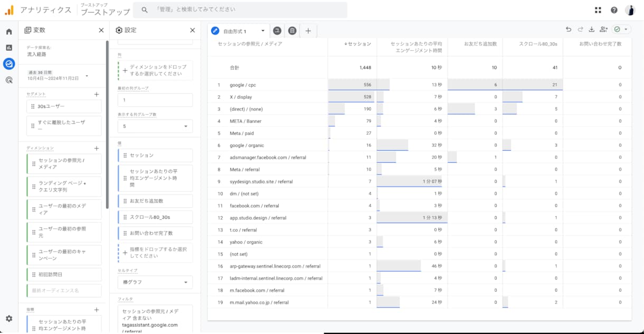Select 最終オーディエンス名 dimension chip
Screen dimensions: 644x334
64,291
